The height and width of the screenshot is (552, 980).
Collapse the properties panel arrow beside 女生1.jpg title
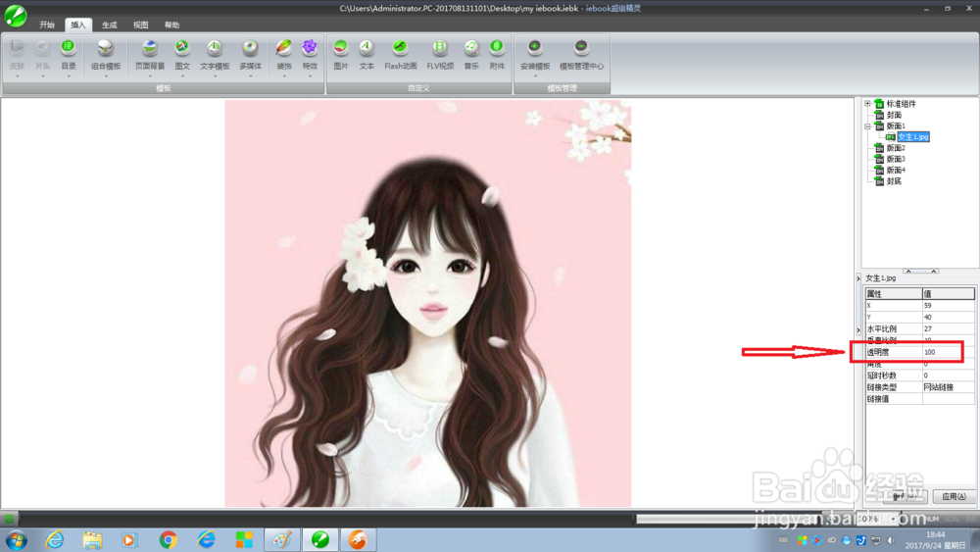(x=858, y=278)
